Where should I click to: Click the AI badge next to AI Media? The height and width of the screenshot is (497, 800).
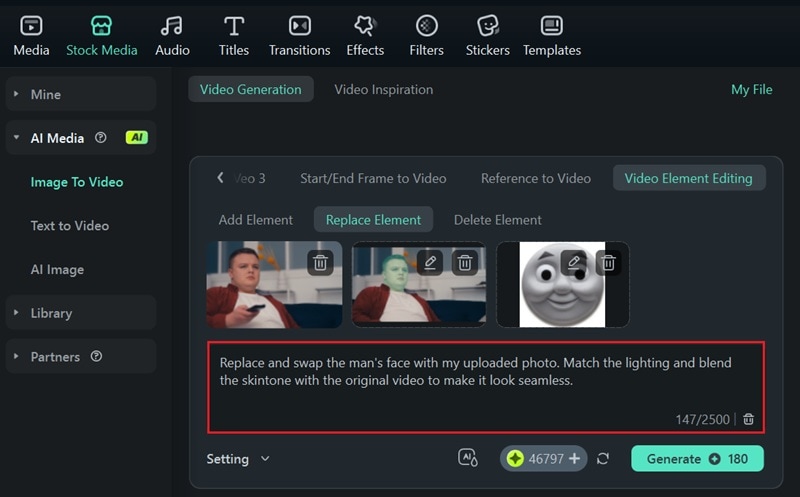click(x=137, y=137)
